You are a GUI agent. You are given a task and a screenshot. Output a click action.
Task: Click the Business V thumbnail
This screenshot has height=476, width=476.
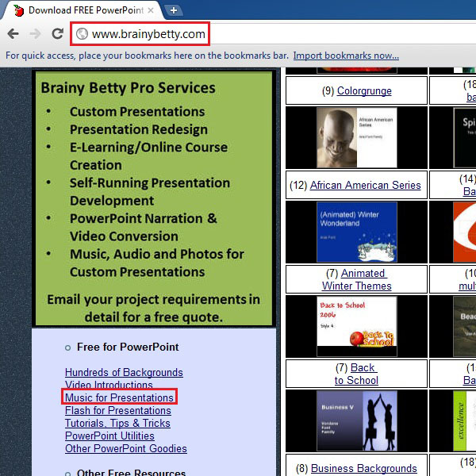pyautogui.click(x=357, y=420)
